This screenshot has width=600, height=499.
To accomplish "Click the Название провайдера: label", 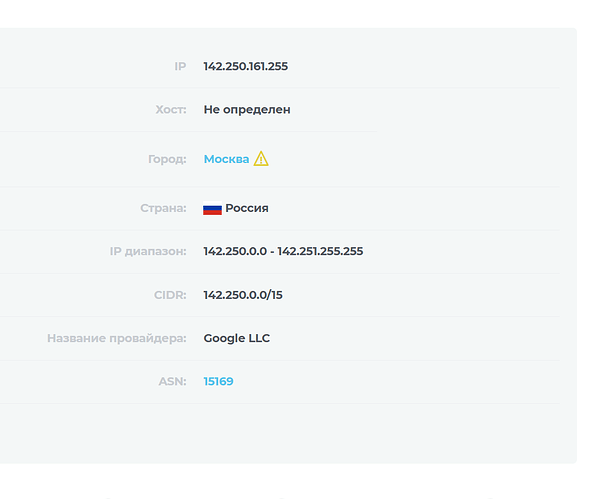I will tap(117, 338).
